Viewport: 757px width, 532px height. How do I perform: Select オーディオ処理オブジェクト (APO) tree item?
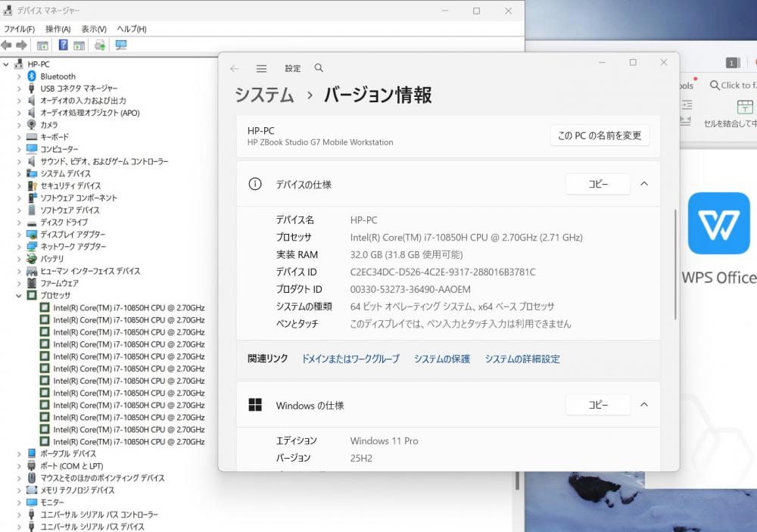click(90, 113)
